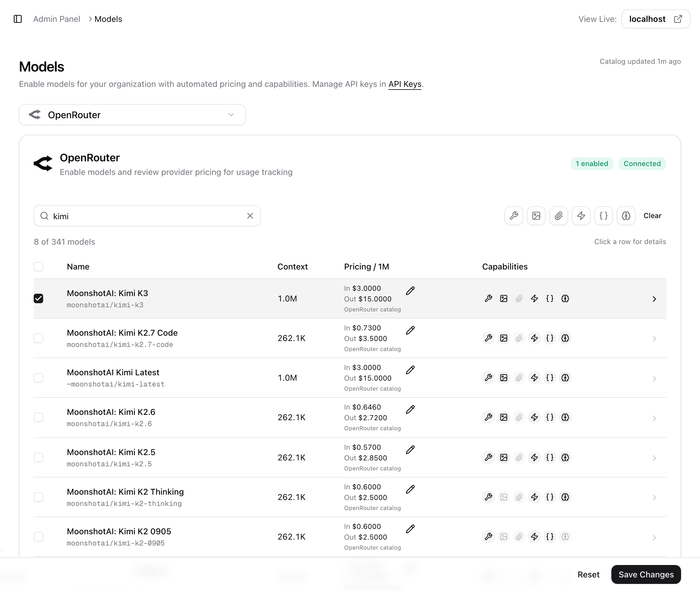The width and height of the screenshot is (700, 591).
Task: Filter models by lightning bolt capability
Action: coord(581,216)
